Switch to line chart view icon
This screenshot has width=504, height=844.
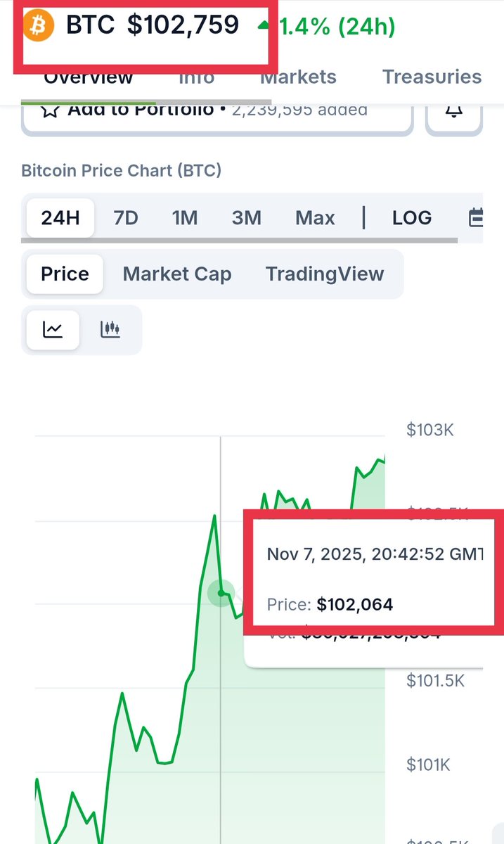(53, 329)
